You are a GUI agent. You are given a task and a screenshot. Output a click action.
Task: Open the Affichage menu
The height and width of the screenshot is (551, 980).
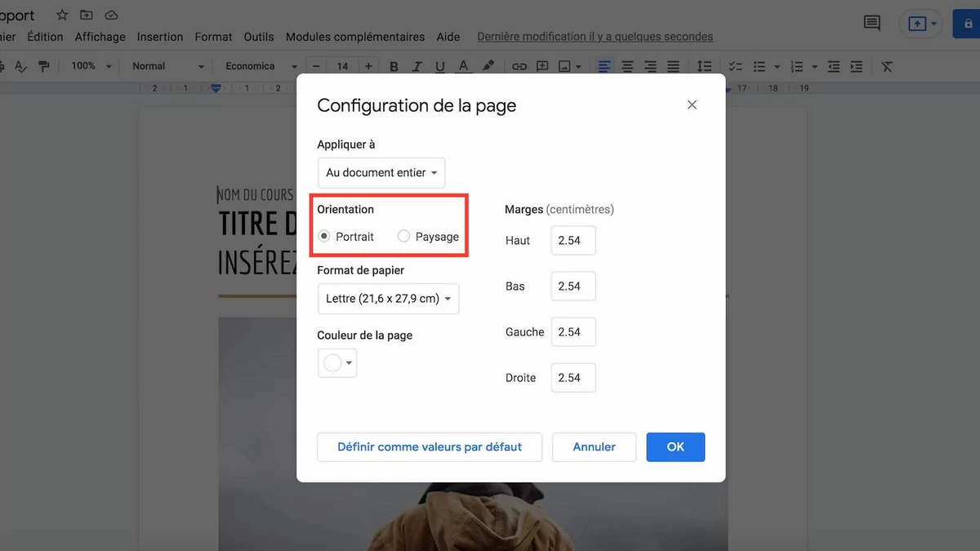coord(100,37)
